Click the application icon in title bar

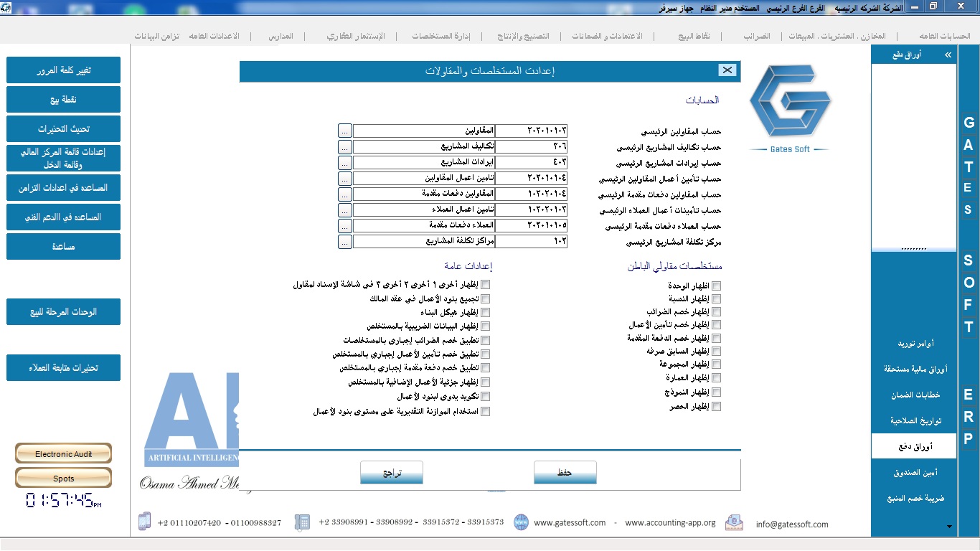(x=6, y=6)
